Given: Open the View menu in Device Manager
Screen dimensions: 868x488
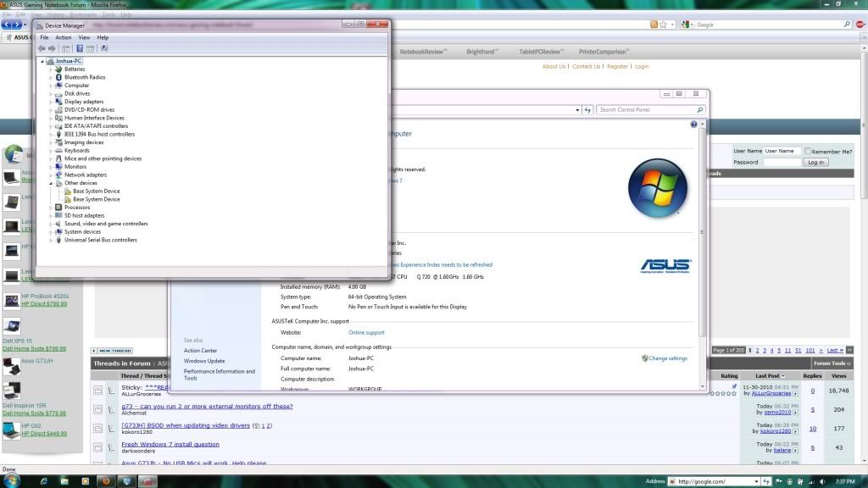Looking at the screenshot, I should point(84,37).
